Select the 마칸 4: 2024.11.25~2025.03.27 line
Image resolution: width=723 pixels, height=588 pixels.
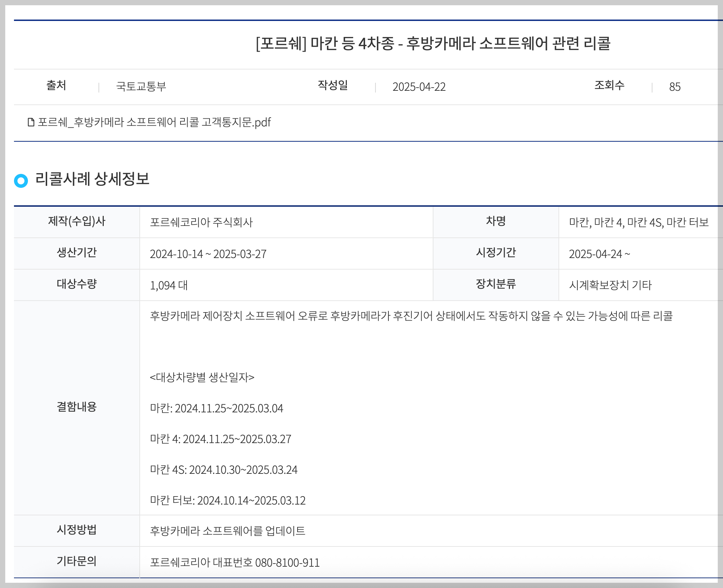(x=221, y=439)
